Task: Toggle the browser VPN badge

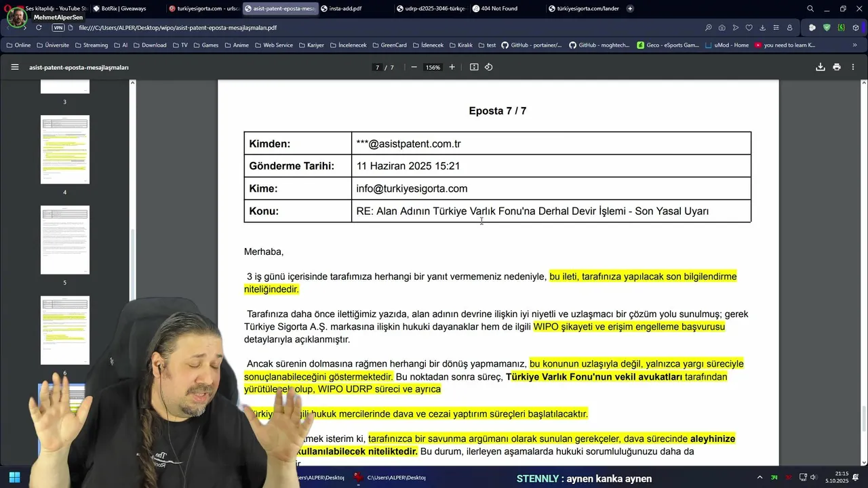Action: (x=58, y=28)
